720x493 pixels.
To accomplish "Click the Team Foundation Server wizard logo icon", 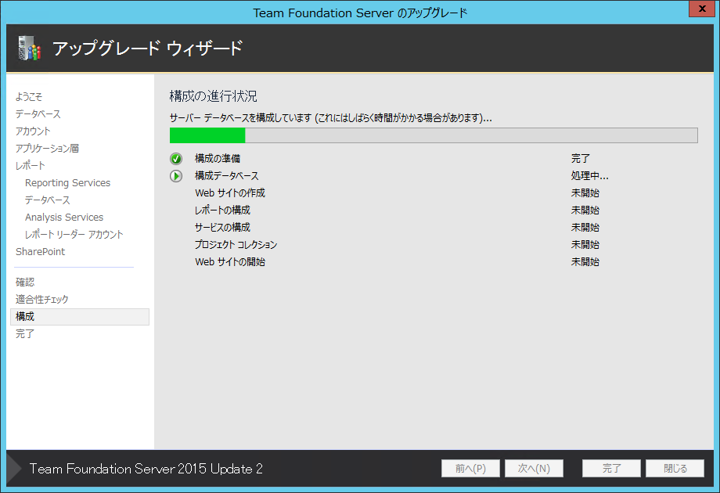I will coord(29,48).
